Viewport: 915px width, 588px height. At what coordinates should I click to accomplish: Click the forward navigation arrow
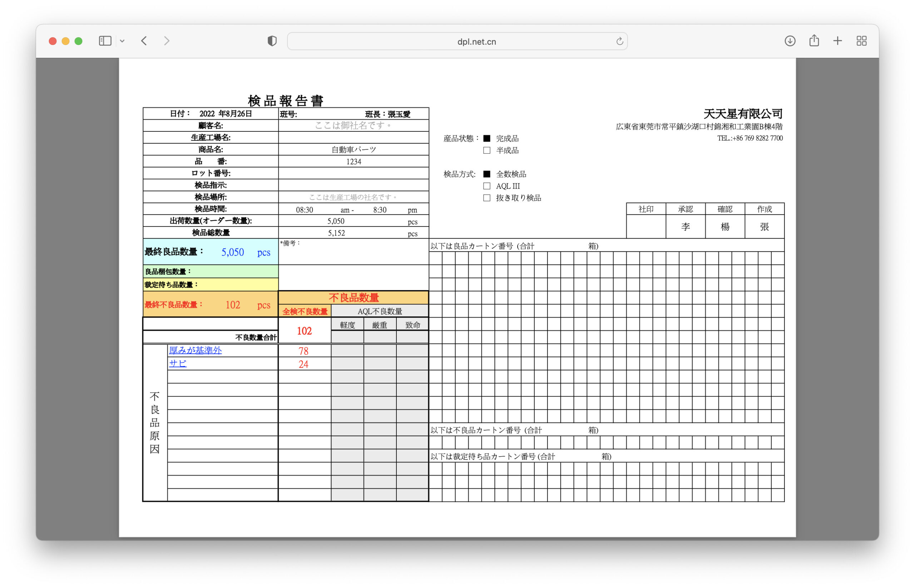pyautogui.click(x=167, y=41)
